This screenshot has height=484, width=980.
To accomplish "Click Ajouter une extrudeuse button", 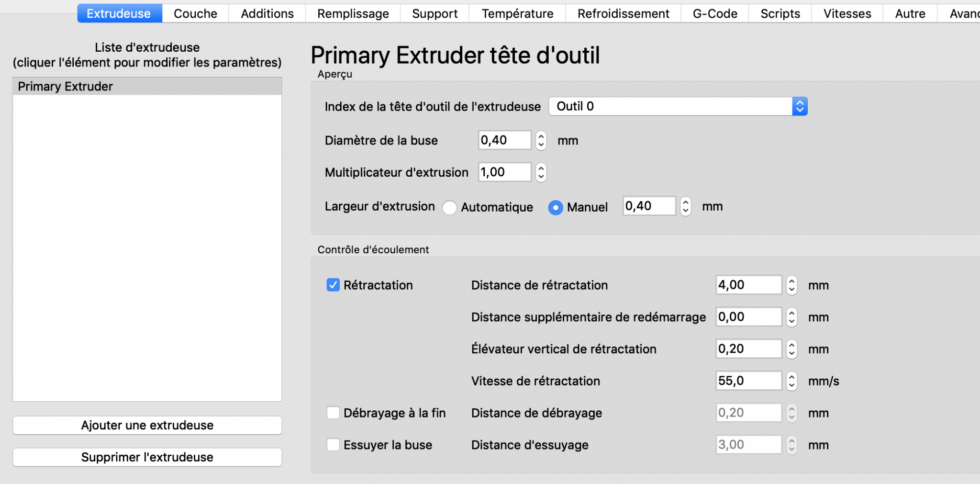I will 147,425.
